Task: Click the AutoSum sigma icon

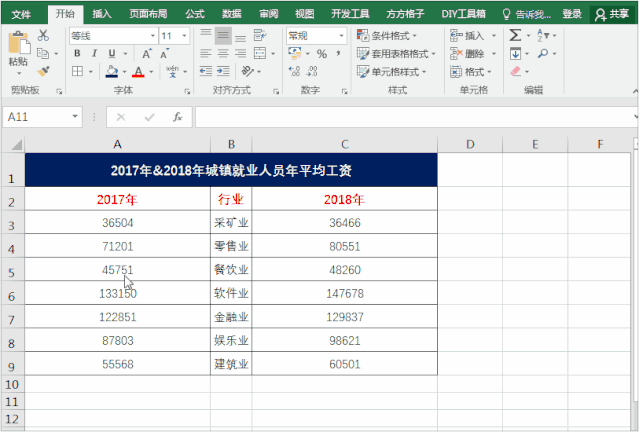Action: pyautogui.click(x=515, y=35)
